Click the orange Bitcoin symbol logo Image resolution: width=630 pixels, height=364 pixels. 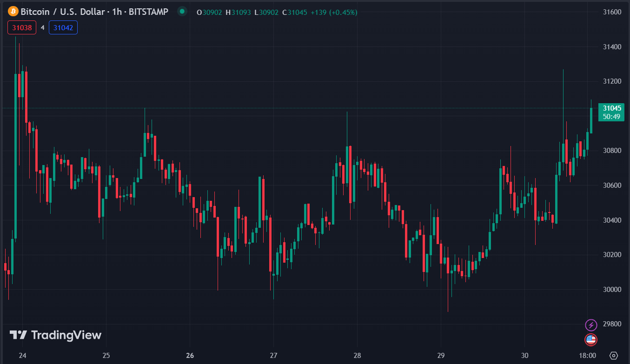[x=13, y=12]
